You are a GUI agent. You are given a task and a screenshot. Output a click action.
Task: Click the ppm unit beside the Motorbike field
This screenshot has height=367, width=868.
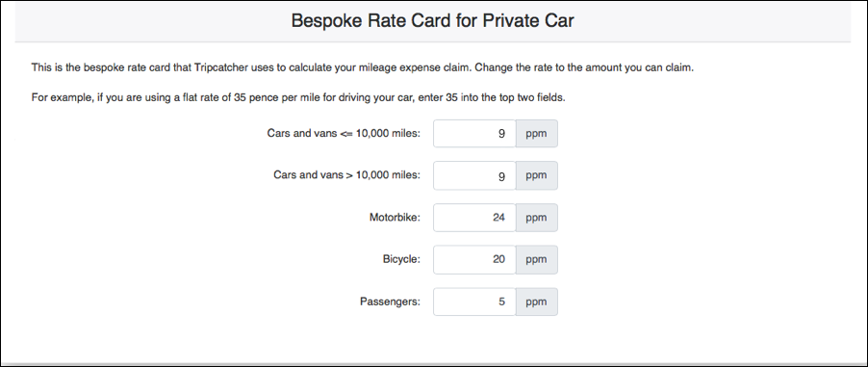[536, 218]
